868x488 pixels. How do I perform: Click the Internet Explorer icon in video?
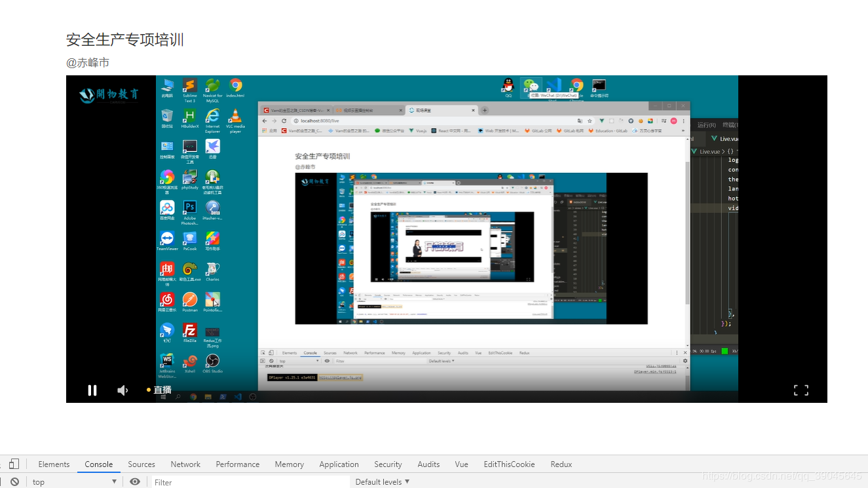[x=212, y=121]
